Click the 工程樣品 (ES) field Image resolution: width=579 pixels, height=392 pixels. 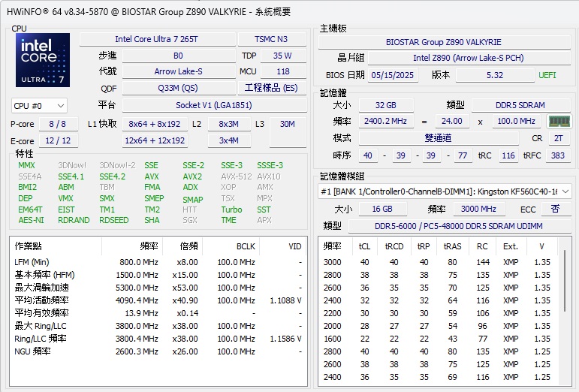coord(271,88)
